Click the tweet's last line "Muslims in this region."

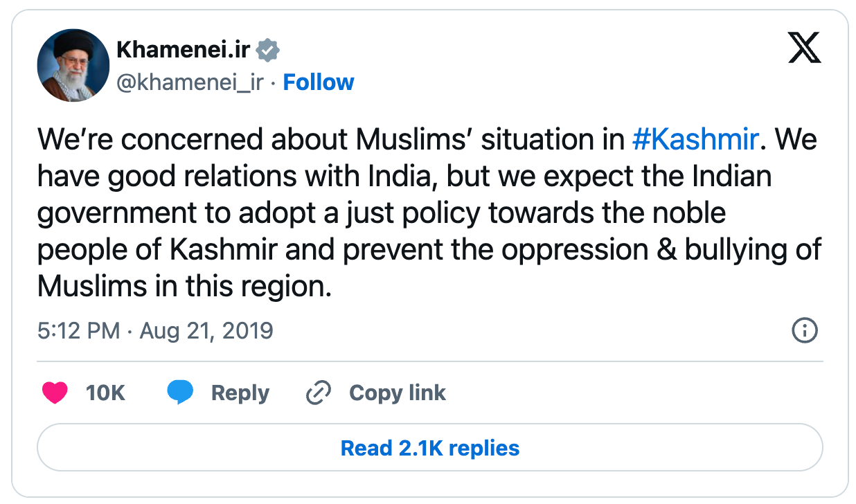coord(184,286)
